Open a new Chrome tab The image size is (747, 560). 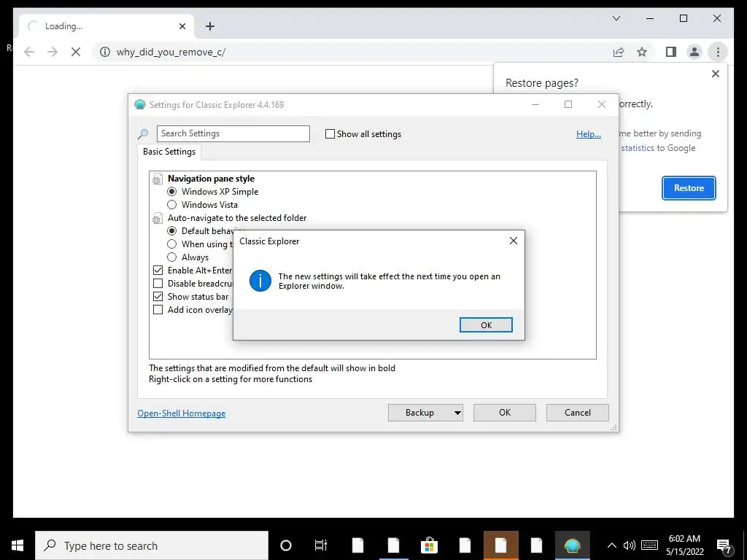210,26
